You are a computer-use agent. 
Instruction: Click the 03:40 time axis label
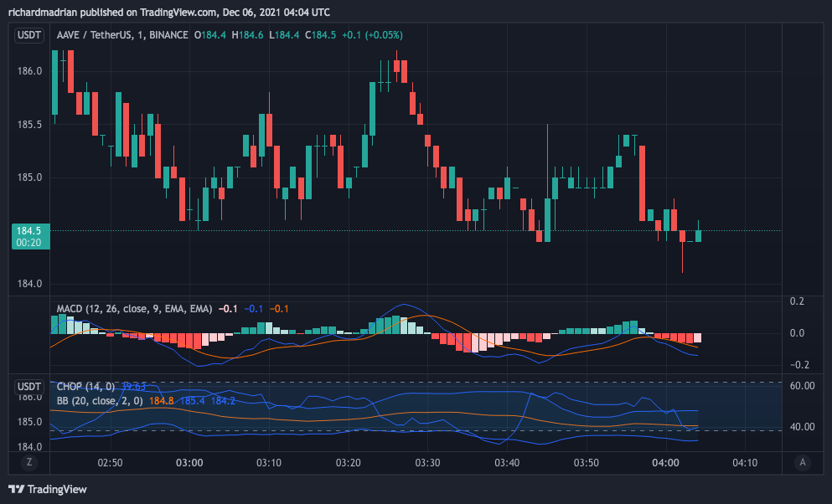[x=507, y=463]
